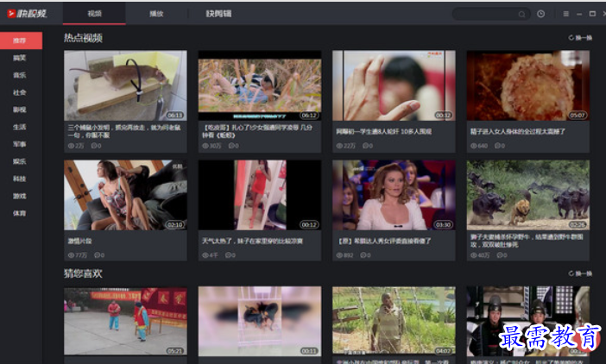This screenshot has width=606, height=364.
Task: Click the 快视频 logo icon
Action: pos(11,14)
